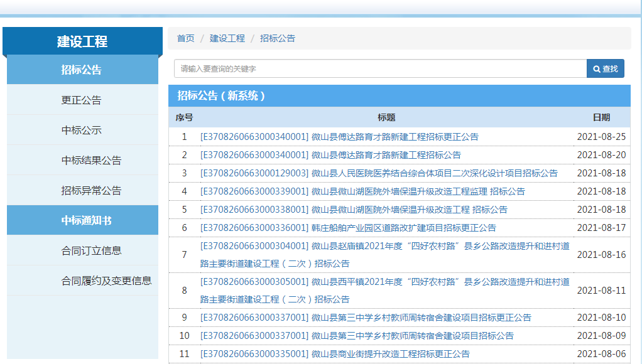This screenshot has height=364, width=642.
Task: Open 中标公示 sidebar item
Action: (x=81, y=130)
